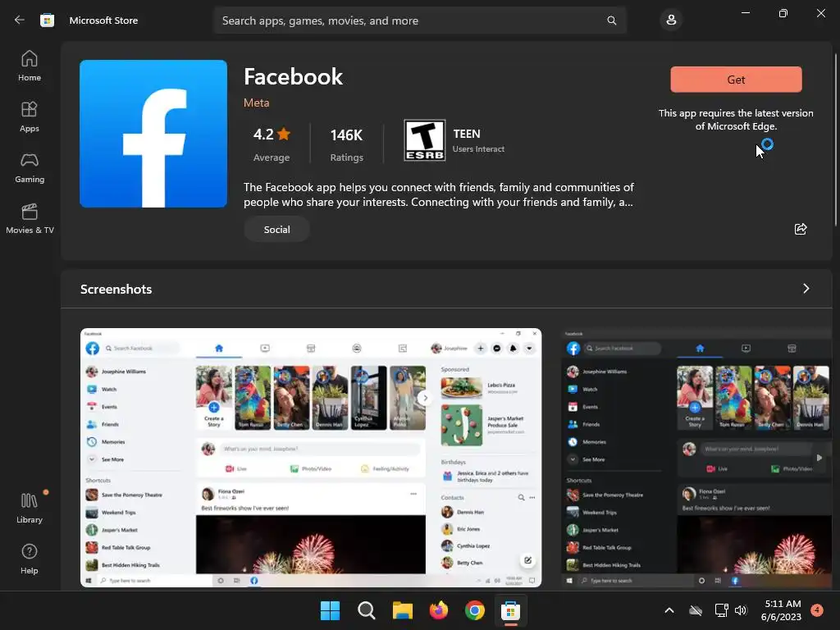The height and width of the screenshot is (630, 840).
Task: Click the Edge requirement notice text
Action: (736, 120)
